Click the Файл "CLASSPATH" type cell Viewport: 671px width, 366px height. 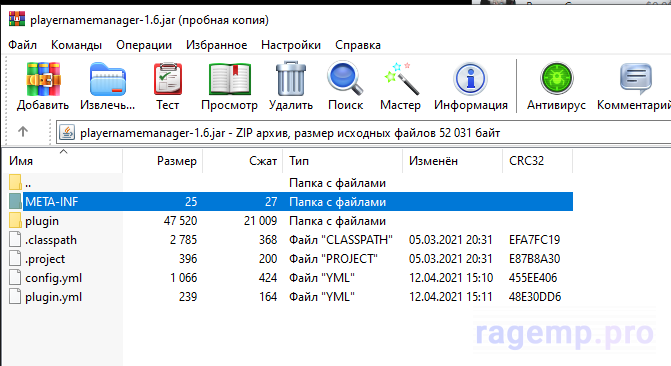point(341,240)
